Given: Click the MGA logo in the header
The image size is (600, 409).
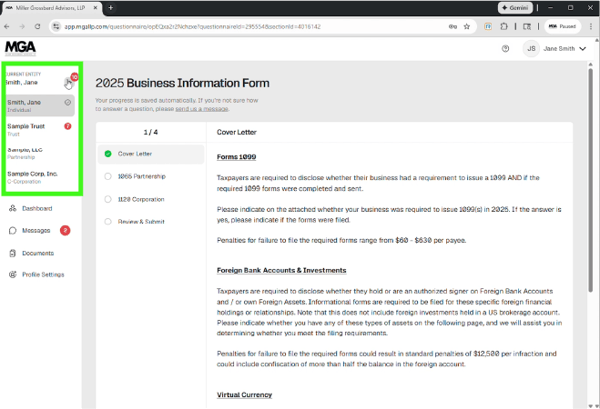Looking at the screenshot, I should tap(19, 47).
